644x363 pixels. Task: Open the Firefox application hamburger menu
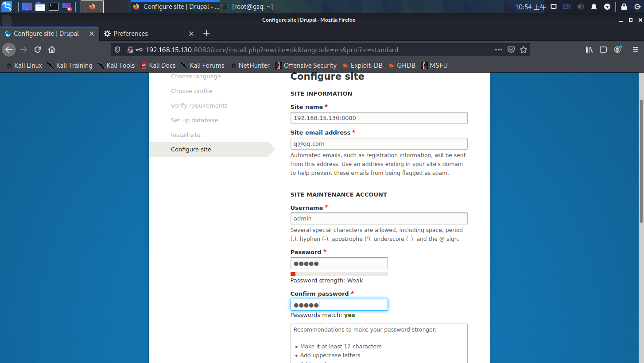[636, 50]
